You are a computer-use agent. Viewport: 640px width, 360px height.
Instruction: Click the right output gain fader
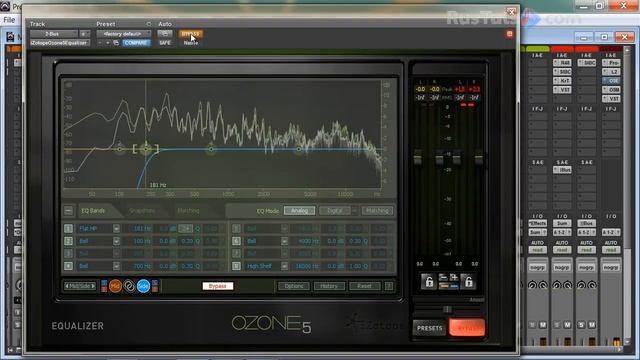click(478, 158)
